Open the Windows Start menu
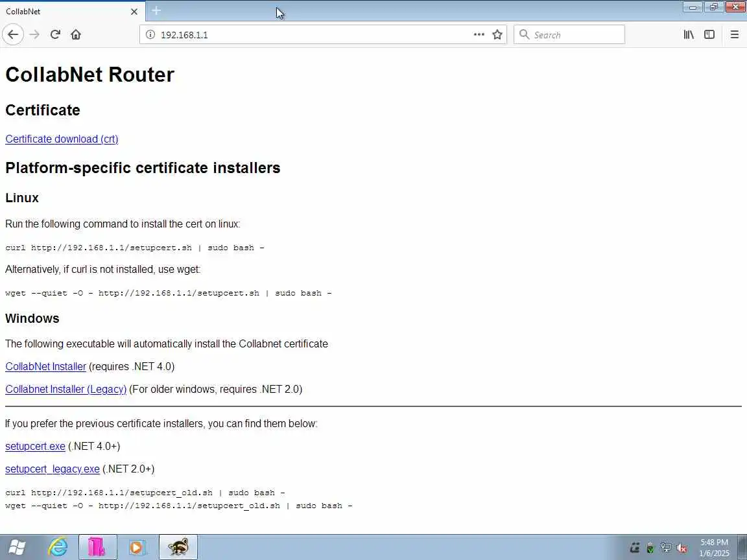The image size is (747, 560). point(17,547)
